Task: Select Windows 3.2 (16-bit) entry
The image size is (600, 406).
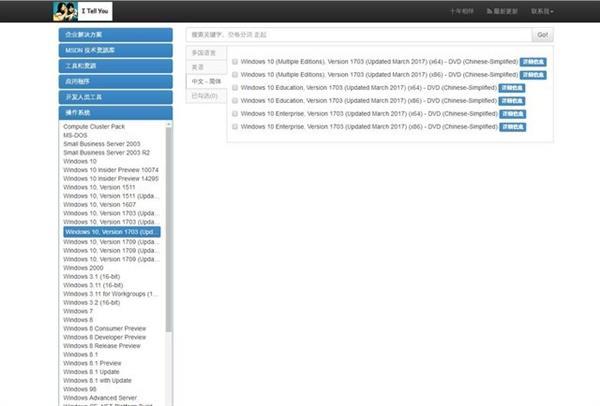Action: click(x=91, y=303)
